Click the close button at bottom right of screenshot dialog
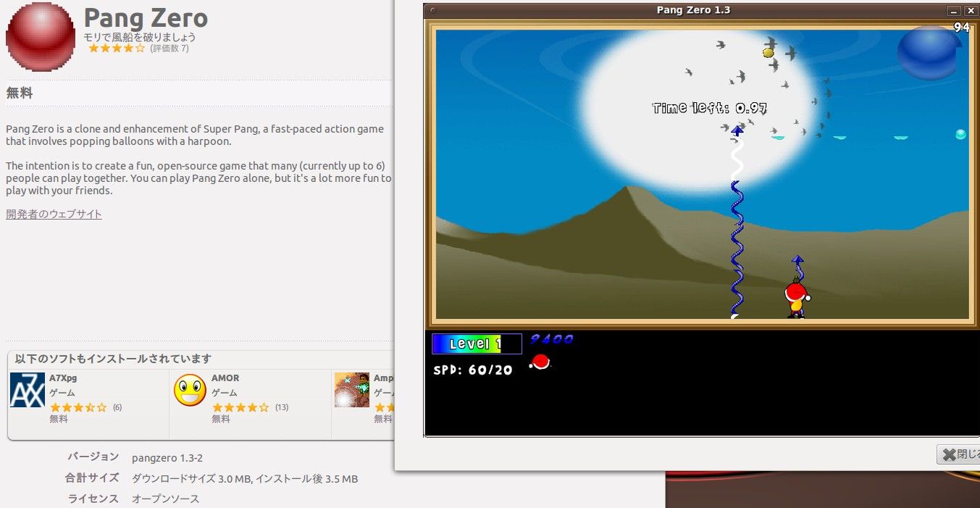Viewport: 980px width, 508px height. pos(958,454)
